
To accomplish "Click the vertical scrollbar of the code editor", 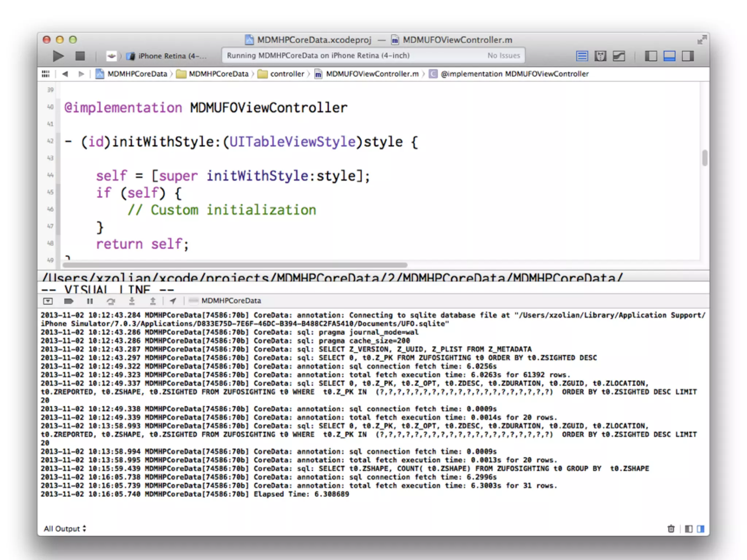I will tap(705, 158).
